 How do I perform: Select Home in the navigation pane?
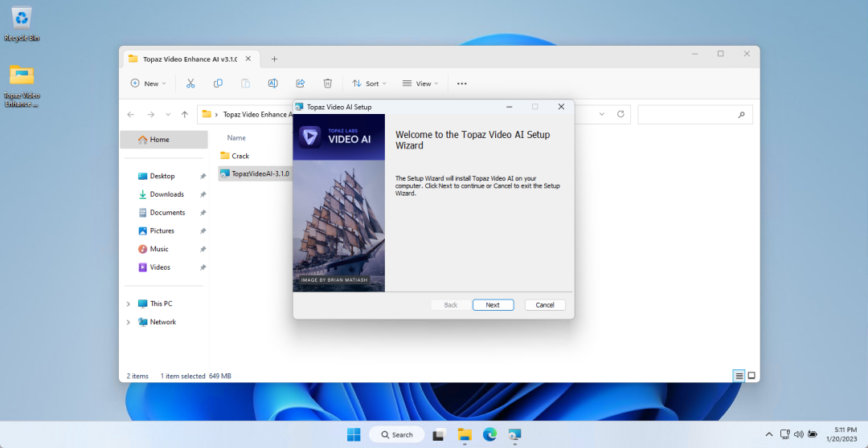point(164,140)
